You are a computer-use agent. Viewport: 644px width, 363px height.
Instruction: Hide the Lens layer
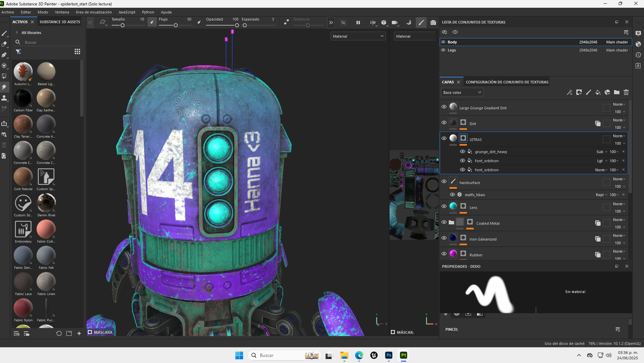pos(444,206)
